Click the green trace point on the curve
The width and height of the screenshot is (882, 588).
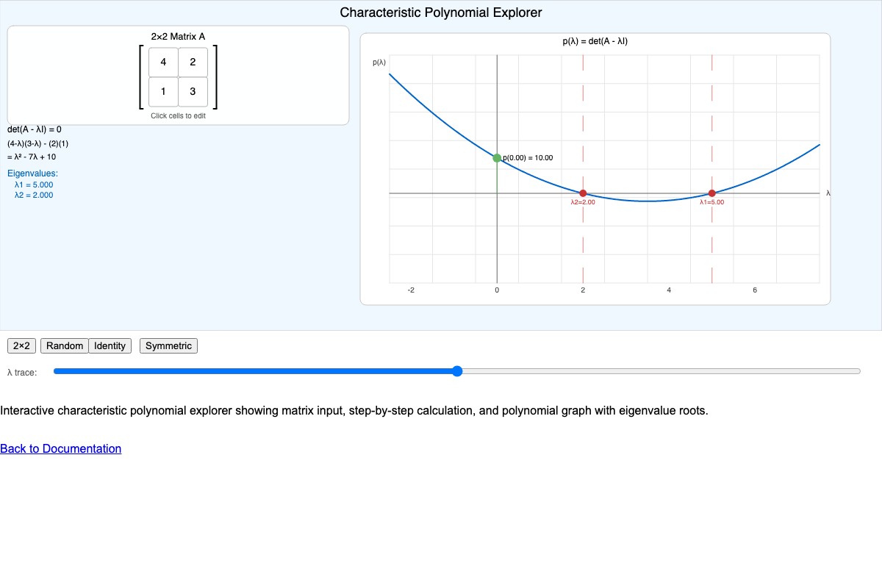tap(497, 157)
